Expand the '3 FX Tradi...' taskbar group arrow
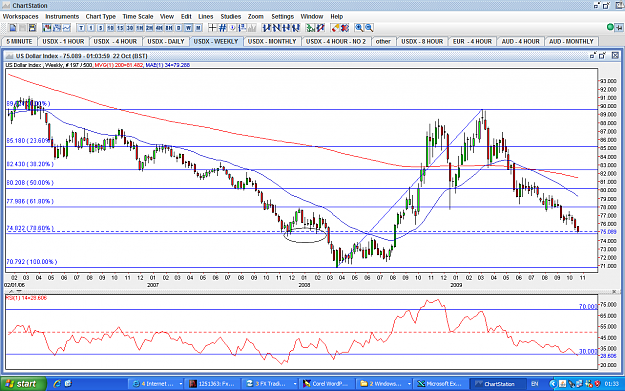This screenshot has width=625, height=391. (295, 384)
